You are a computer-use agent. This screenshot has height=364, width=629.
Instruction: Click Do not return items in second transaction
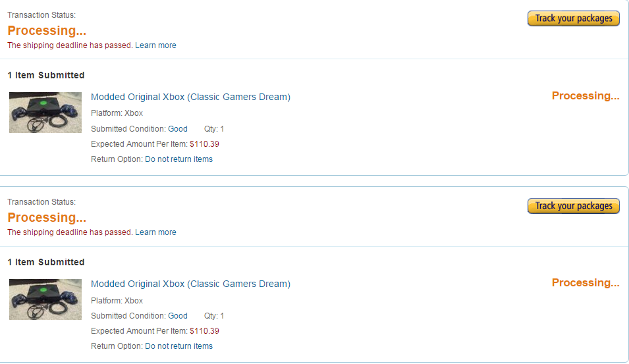point(179,346)
